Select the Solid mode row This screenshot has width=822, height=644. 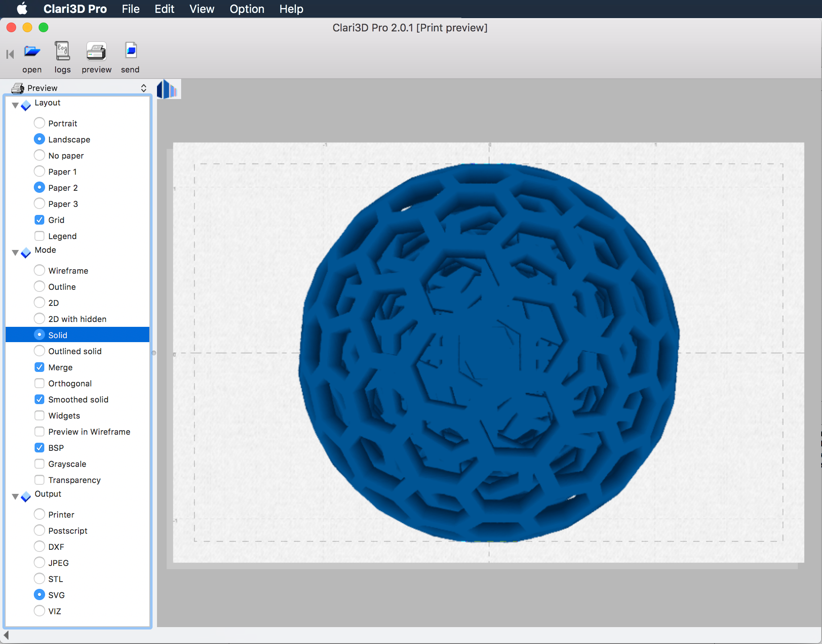[x=77, y=334]
